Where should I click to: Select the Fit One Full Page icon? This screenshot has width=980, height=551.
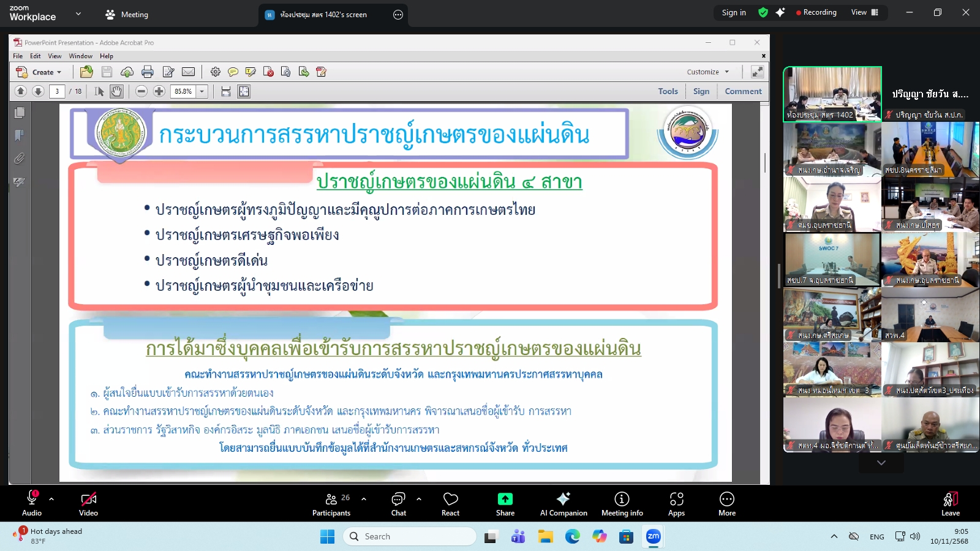pyautogui.click(x=244, y=91)
